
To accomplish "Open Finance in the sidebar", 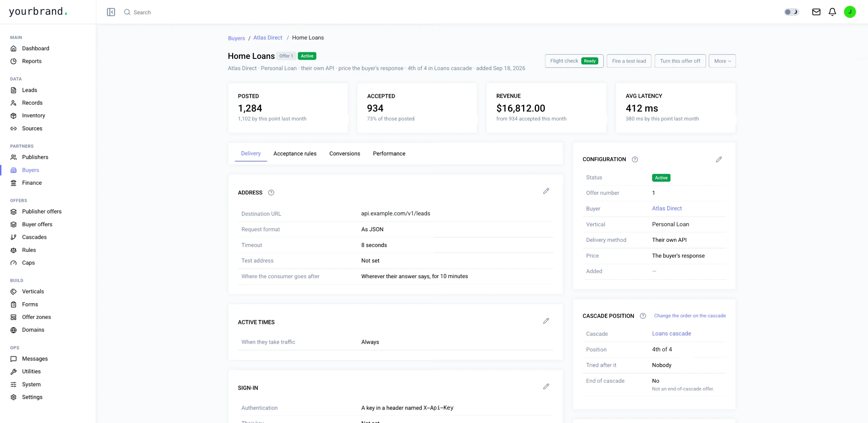I will click(x=32, y=183).
